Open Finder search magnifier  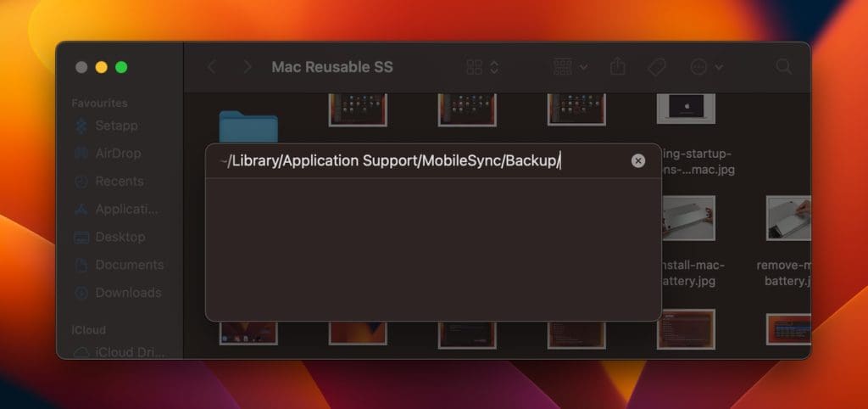point(783,67)
